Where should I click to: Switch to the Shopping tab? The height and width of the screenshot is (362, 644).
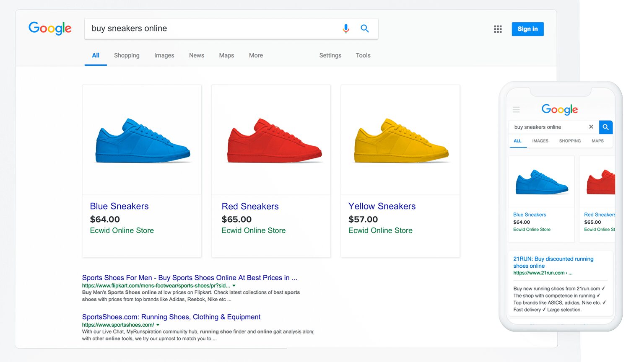tap(126, 55)
